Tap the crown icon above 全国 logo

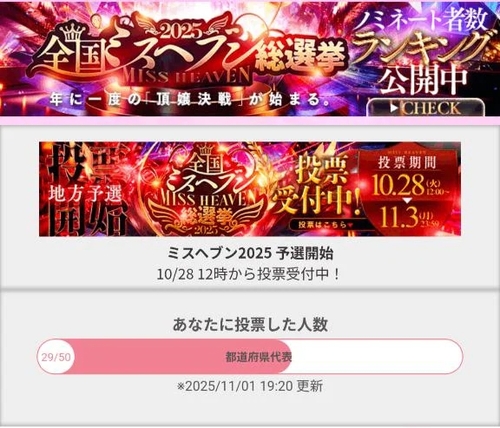(x=73, y=32)
